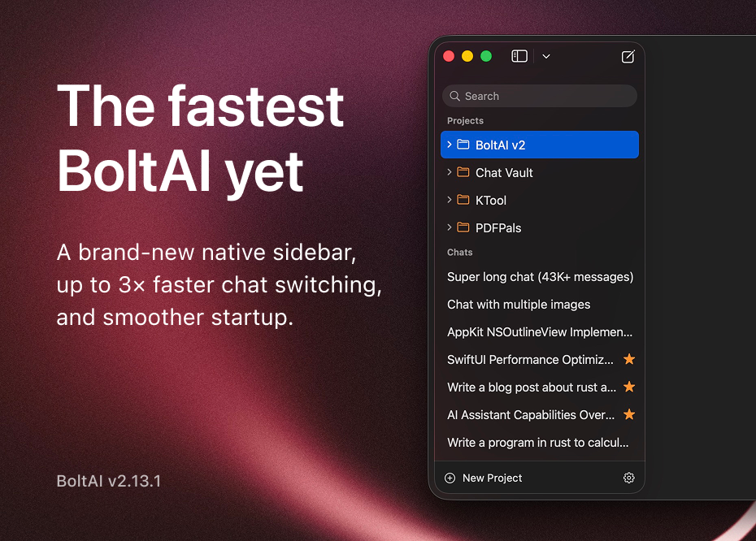
Task: Expand the BoltAI v2 project chevron
Action: click(450, 145)
